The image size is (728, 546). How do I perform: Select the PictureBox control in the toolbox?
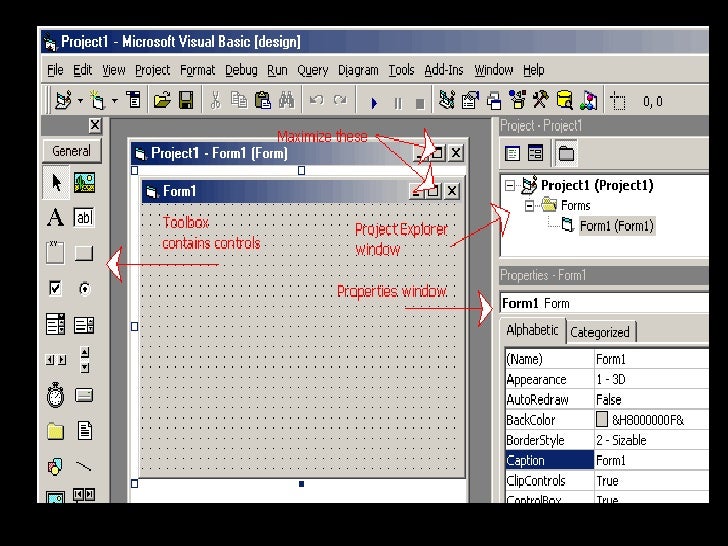(x=84, y=182)
